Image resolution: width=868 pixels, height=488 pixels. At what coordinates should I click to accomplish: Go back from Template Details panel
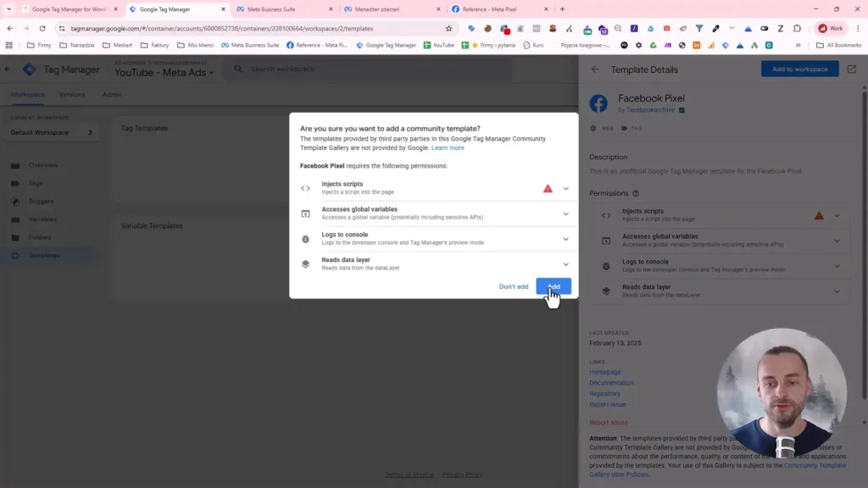click(594, 69)
